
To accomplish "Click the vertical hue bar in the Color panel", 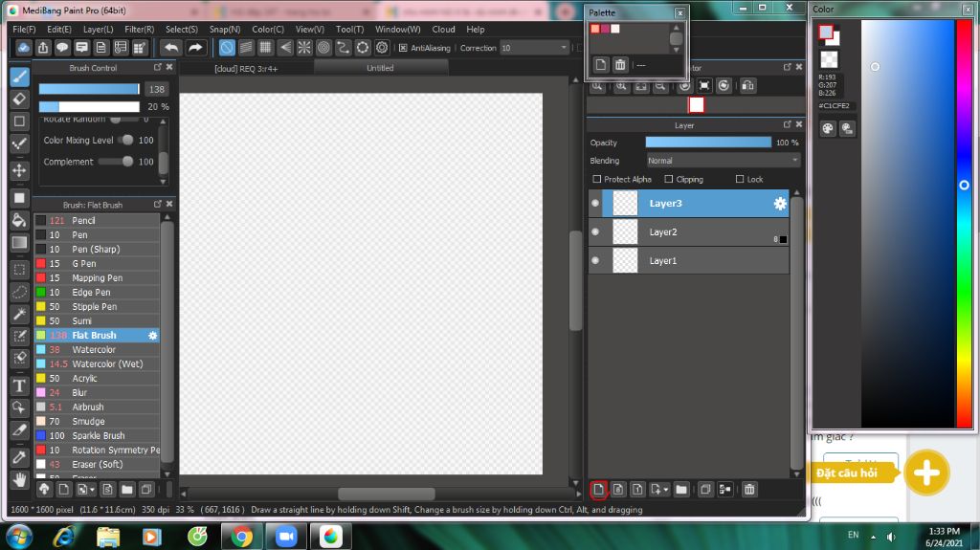I will (x=965, y=224).
